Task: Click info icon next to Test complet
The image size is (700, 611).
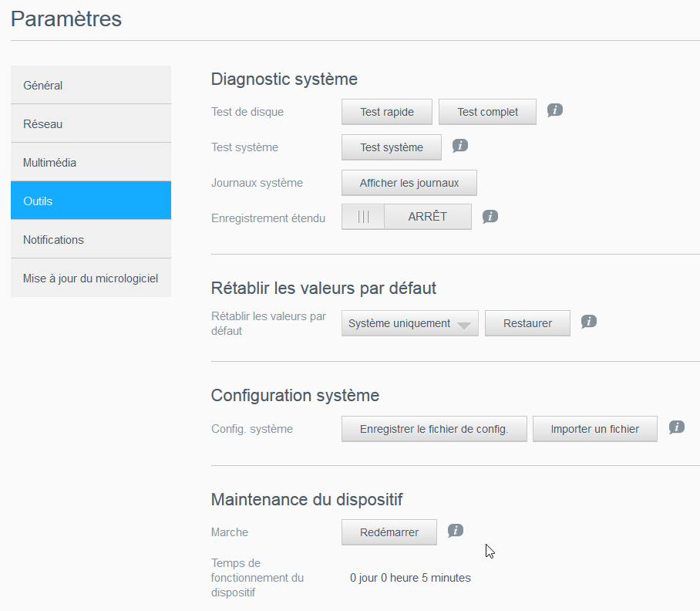Action: point(554,110)
